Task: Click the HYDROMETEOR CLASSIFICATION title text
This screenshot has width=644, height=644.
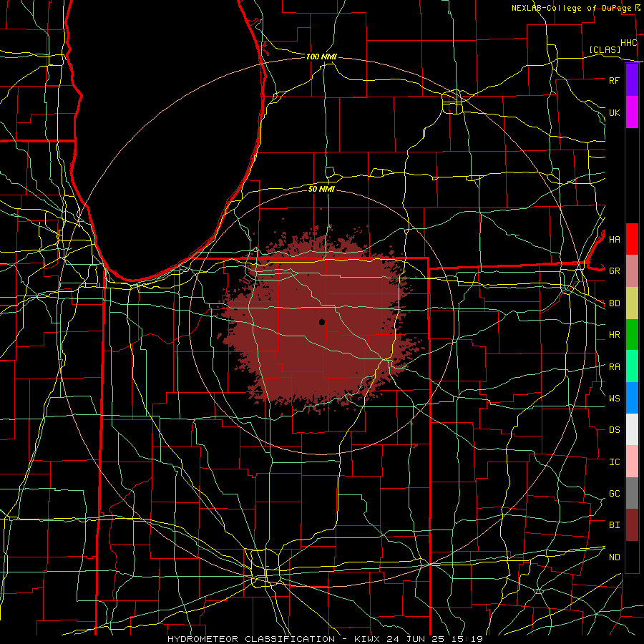Action: point(251,639)
